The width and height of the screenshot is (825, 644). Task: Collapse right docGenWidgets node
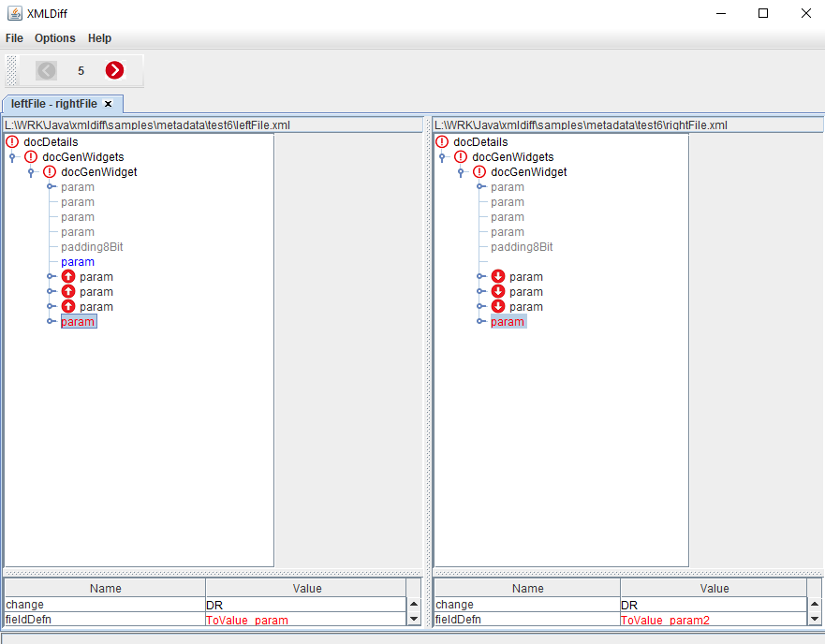442,157
